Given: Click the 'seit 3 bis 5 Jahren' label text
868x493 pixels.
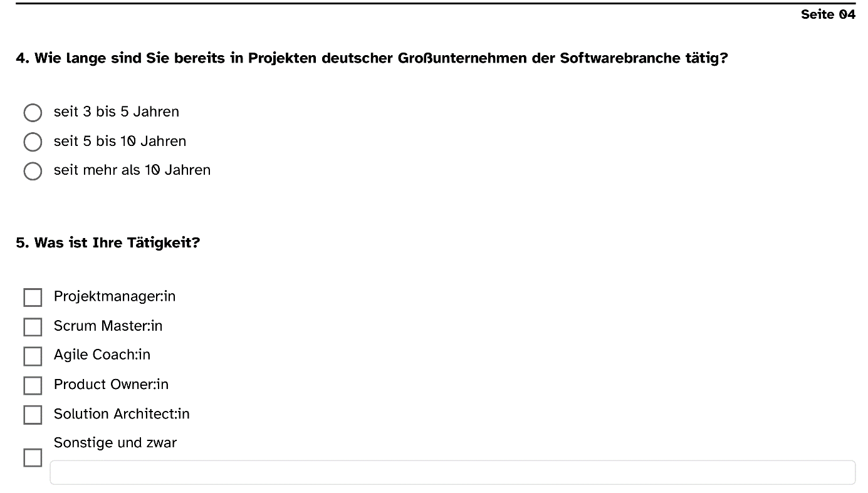Looking at the screenshot, I should (117, 112).
